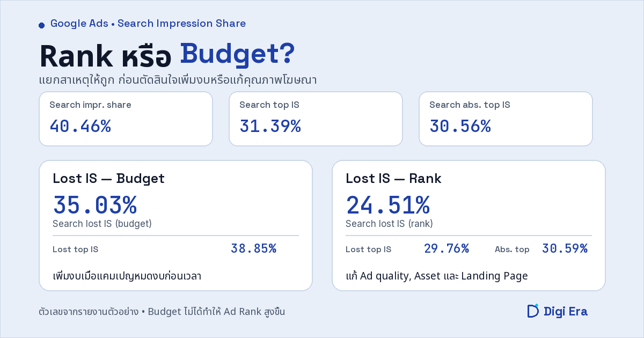This screenshot has height=338, width=644.
Task: Click the 40.46% value
Action: coord(80,126)
